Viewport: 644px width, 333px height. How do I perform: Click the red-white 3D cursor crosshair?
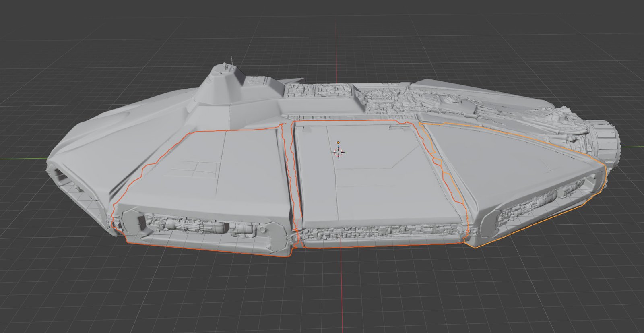click(339, 152)
